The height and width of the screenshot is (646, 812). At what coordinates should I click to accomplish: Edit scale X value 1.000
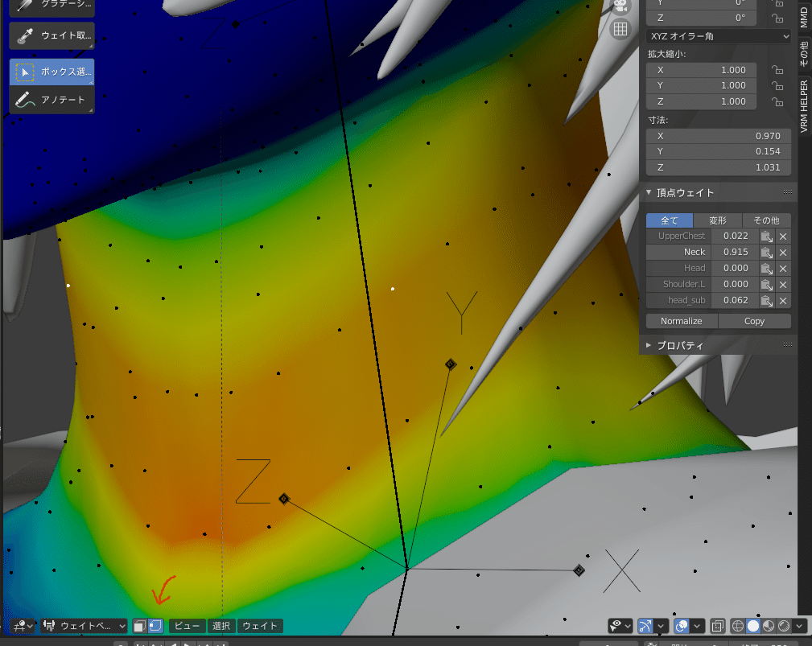pyautogui.click(x=701, y=70)
